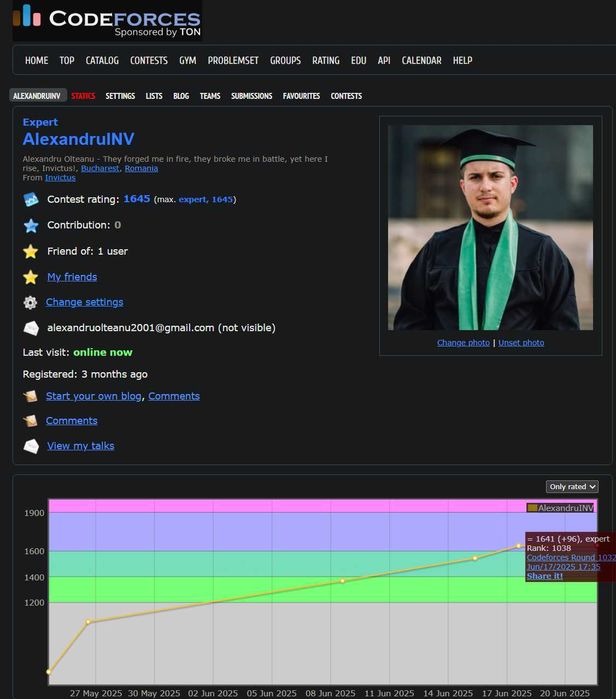Click the Codeforces logo
The image size is (616, 699).
(107, 21)
